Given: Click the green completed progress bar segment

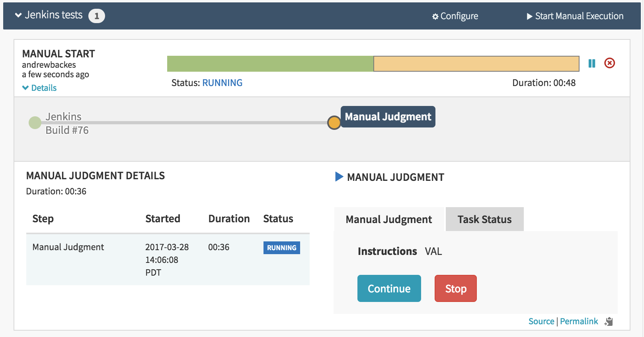Looking at the screenshot, I should click(270, 64).
